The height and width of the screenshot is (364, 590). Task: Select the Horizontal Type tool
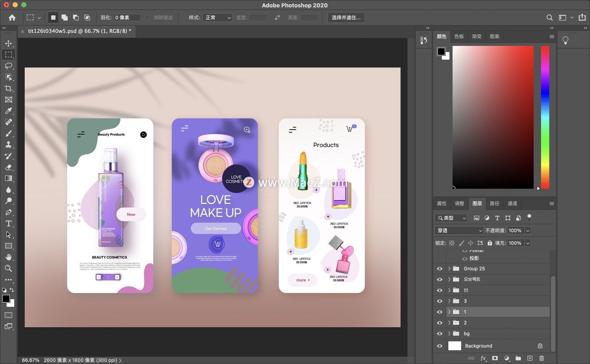point(9,223)
